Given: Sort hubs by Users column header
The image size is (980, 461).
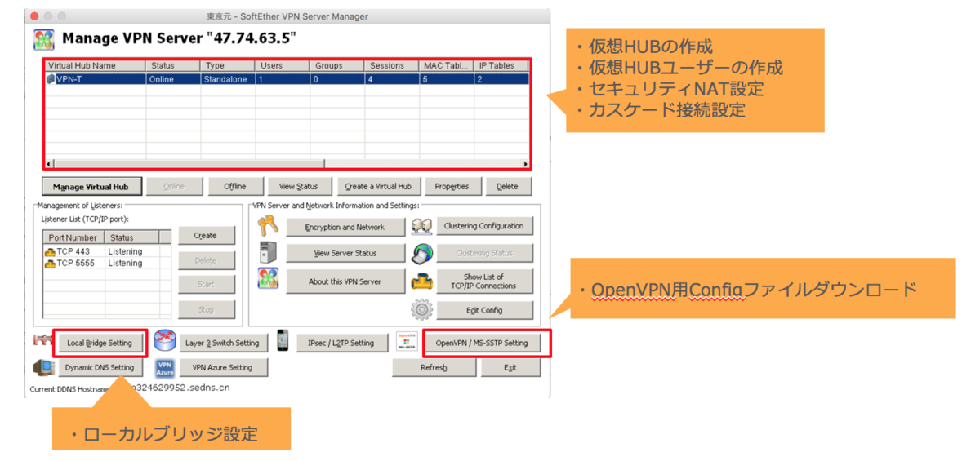Looking at the screenshot, I should [283, 65].
